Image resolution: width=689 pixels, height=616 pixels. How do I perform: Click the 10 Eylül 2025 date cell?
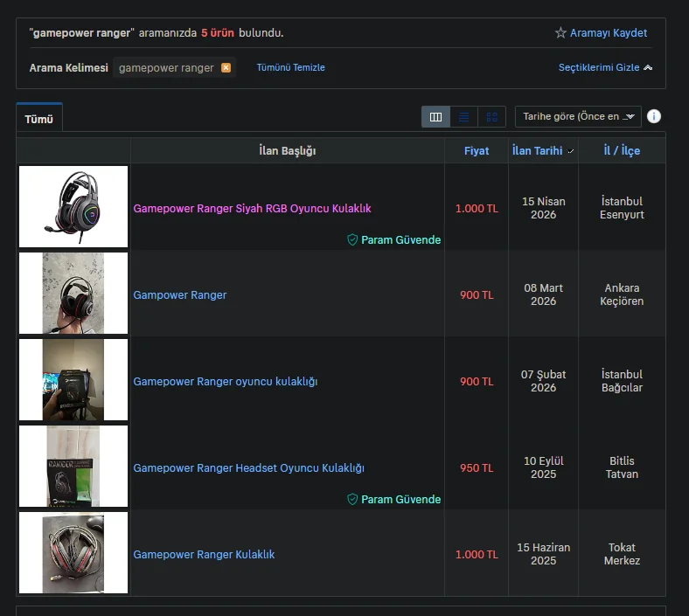coord(544,467)
